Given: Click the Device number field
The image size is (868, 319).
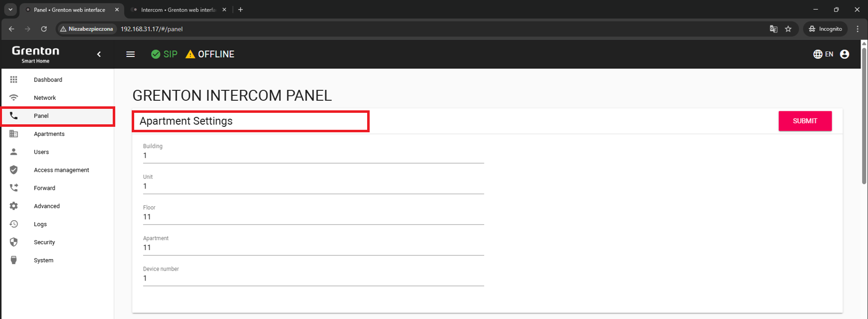Looking at the screenshot, I should pos(313,279).
